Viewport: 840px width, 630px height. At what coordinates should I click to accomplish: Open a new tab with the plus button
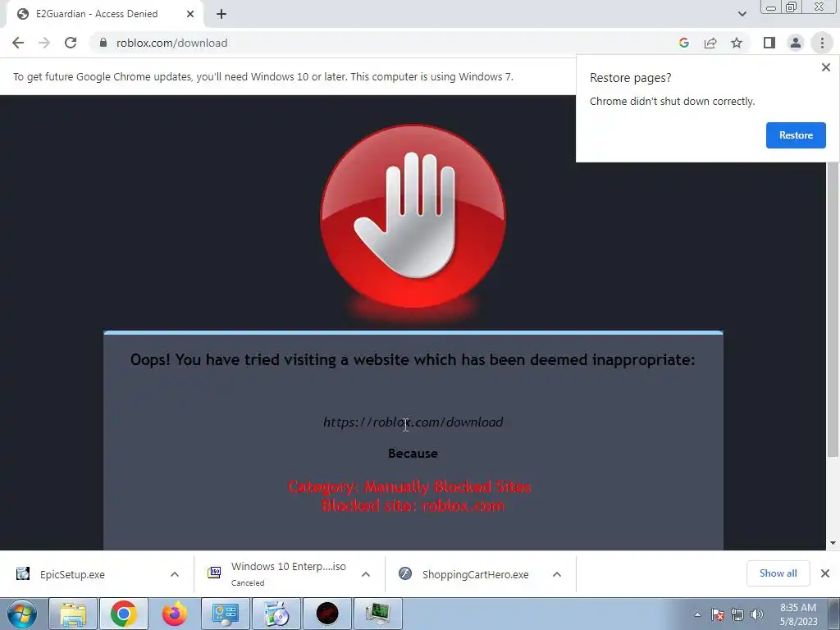click(221, 15)
